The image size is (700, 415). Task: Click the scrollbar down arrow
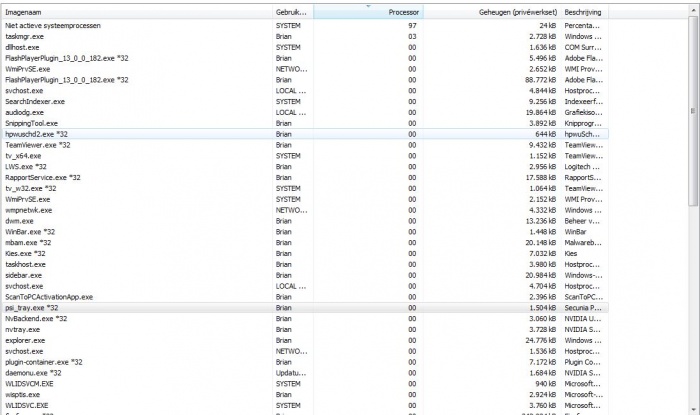693,409
